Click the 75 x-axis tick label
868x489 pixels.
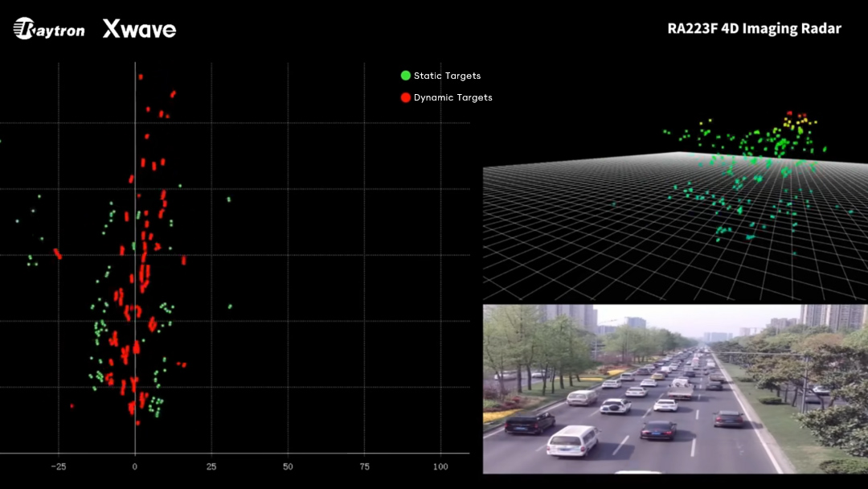click(x=364, y=466)
